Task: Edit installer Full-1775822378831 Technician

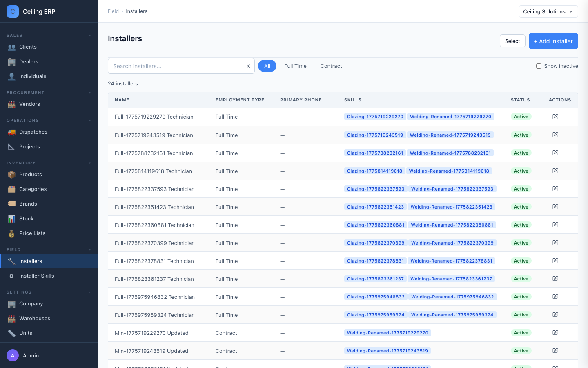Action: pos(555,260)
